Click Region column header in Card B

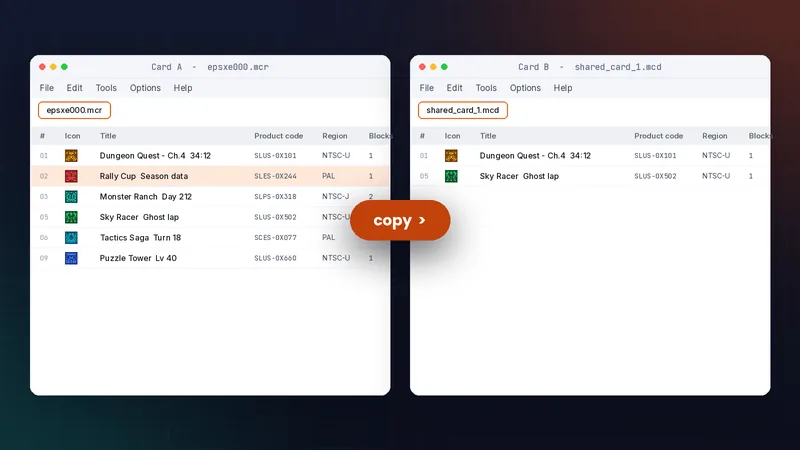715,136
